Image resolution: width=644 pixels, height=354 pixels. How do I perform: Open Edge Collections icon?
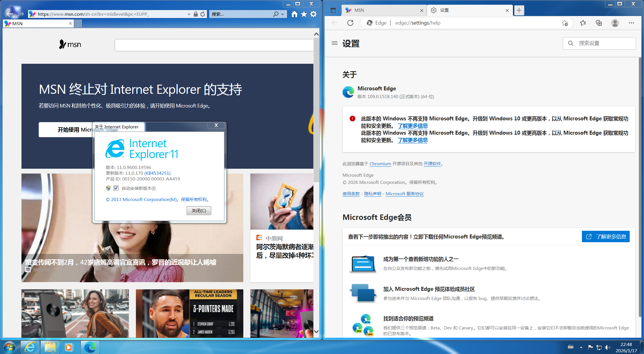tap(599, 23)
